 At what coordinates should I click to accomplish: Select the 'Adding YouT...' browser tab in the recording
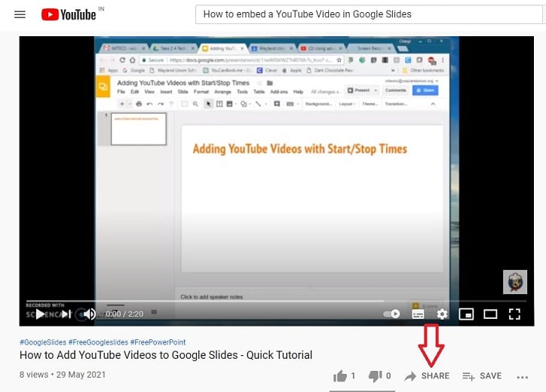(x=222, y=48)
